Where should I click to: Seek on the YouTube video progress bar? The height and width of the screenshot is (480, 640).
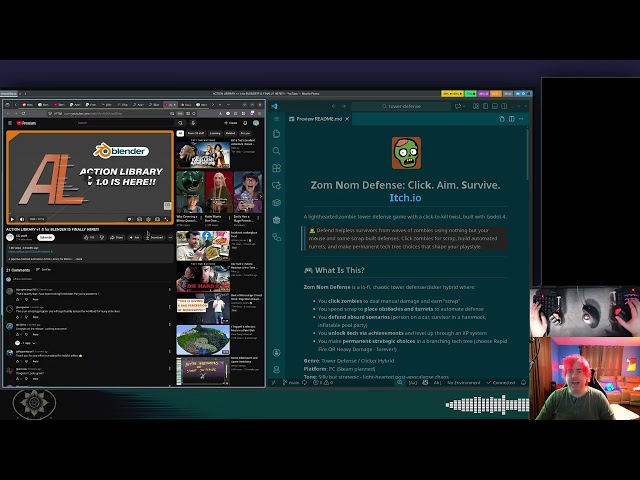click(89, 214)
